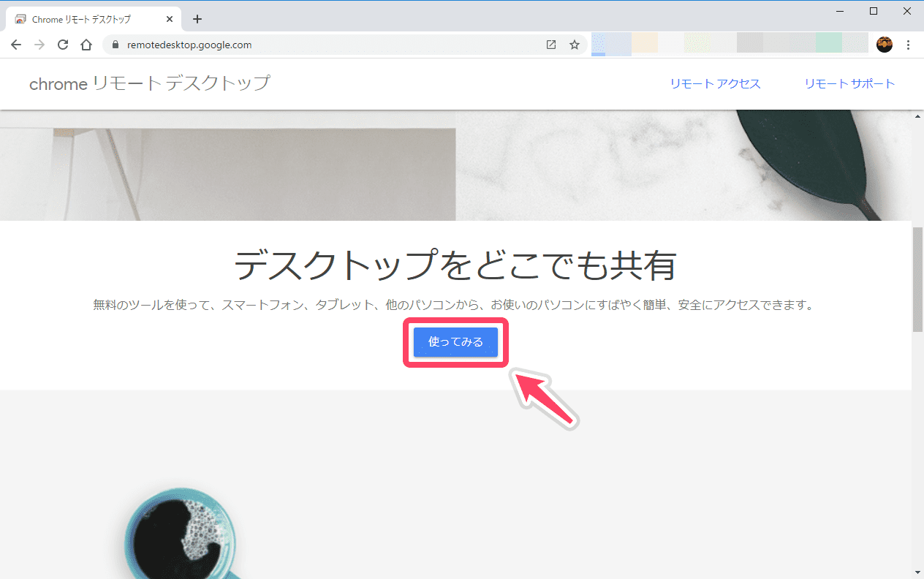Click the scrollbar up arrow
Viewport: 924px width, 579px height.
coord(918,116)
